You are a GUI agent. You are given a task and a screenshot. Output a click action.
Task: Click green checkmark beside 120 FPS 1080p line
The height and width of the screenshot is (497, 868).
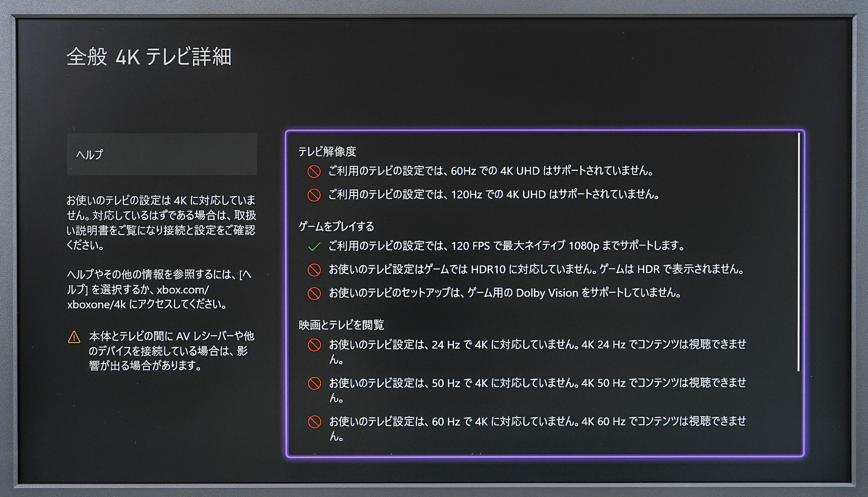[314, 246]
